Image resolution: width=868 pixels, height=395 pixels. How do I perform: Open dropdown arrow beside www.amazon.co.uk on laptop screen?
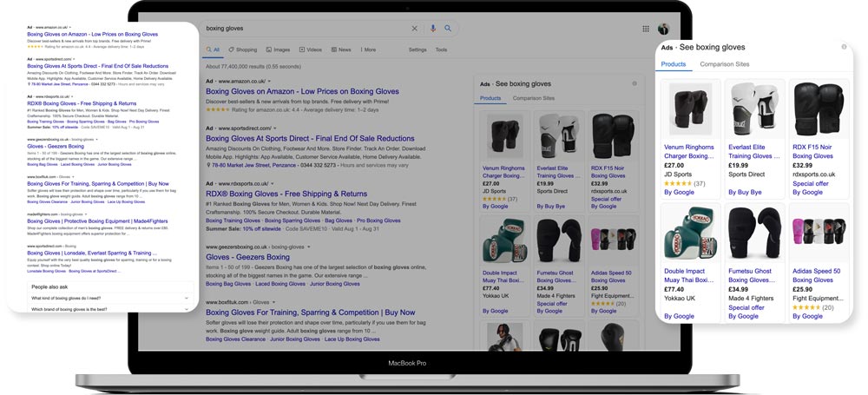tap(270, 82)
